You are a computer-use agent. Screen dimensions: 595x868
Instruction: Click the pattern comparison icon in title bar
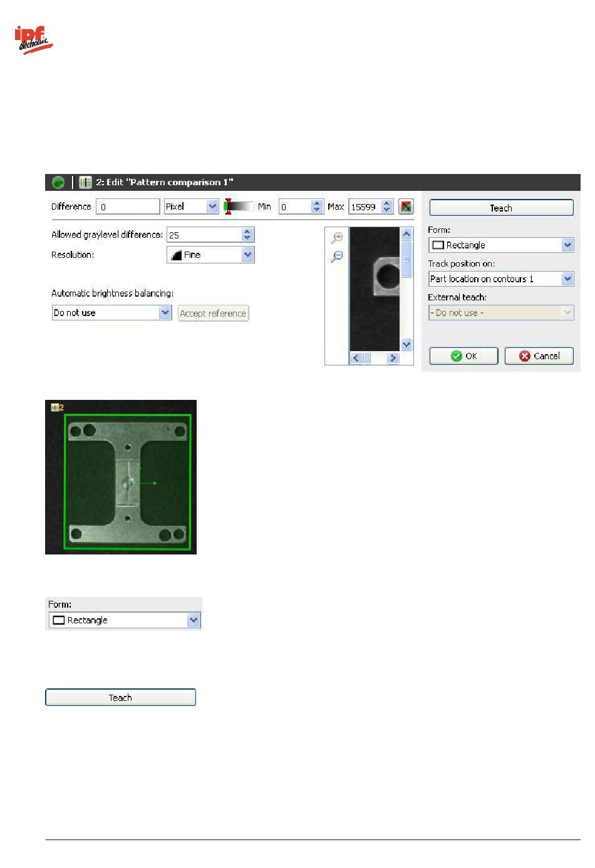[x=85, y=182]
